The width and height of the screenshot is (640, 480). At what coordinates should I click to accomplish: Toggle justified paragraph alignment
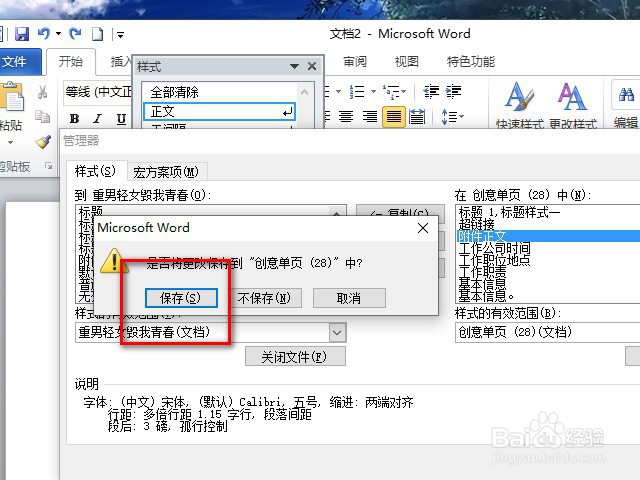click(394, 117)
